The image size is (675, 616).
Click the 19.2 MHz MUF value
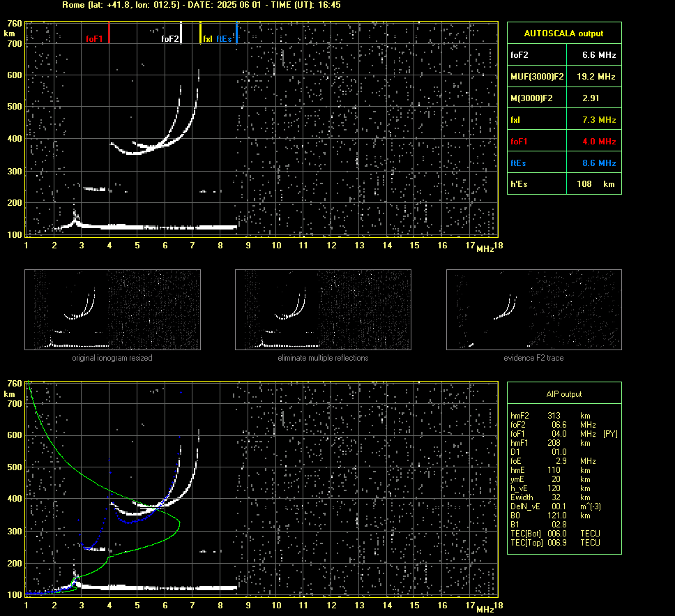(x=596, y=77)
